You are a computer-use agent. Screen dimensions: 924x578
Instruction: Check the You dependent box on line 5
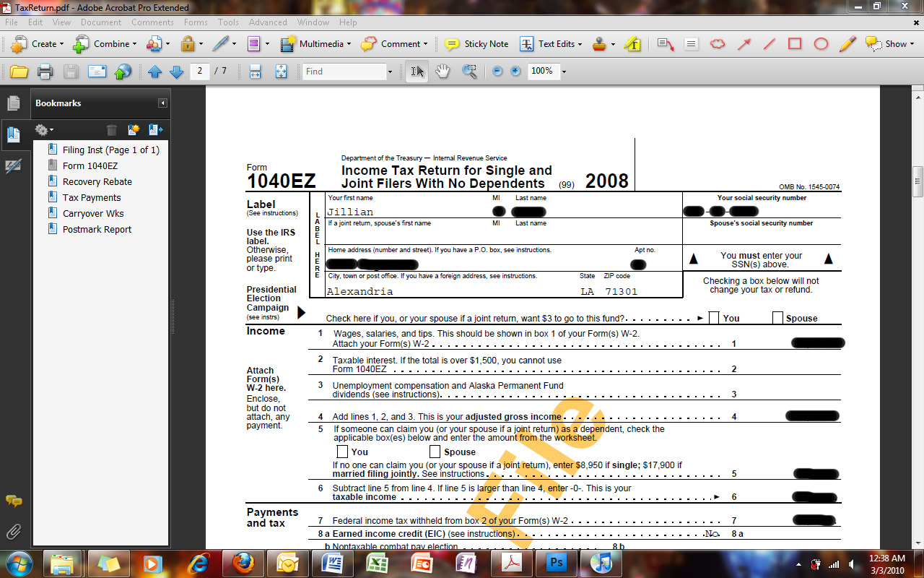pos(343,451)
